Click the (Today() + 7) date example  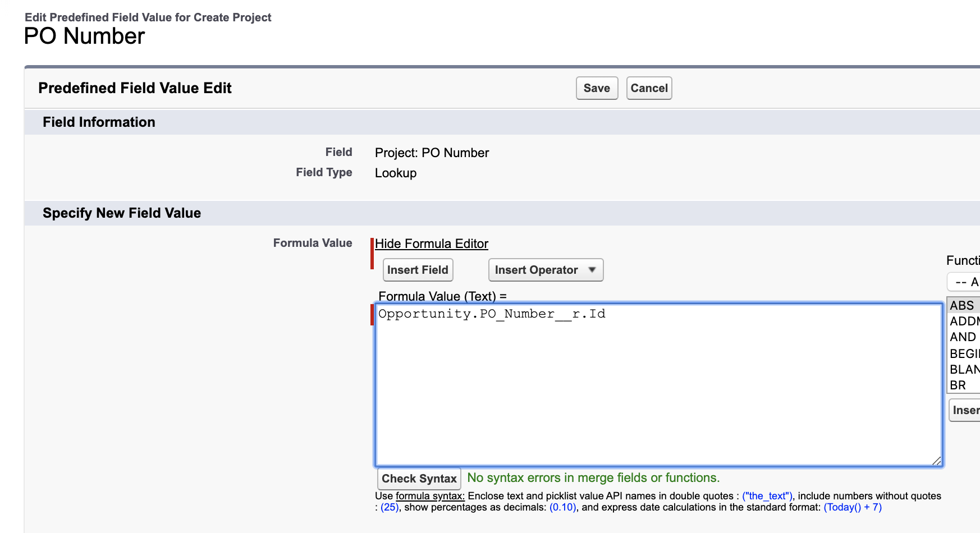pyautogui.click(x=853, y=507)
